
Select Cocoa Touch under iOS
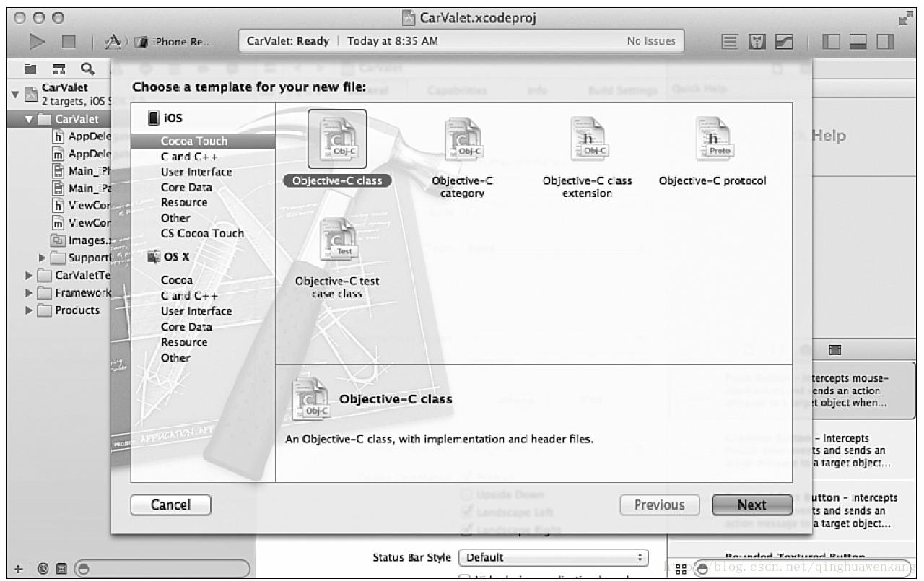(203, 141)
